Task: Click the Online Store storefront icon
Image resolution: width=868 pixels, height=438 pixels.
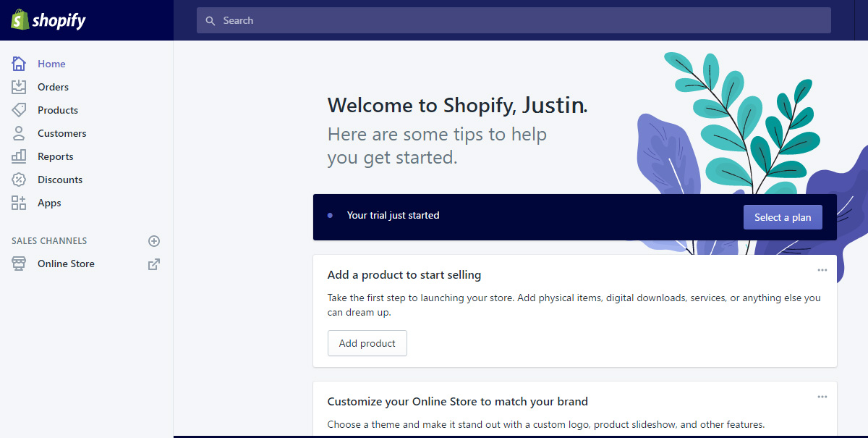Action: [x=19, y=264]
